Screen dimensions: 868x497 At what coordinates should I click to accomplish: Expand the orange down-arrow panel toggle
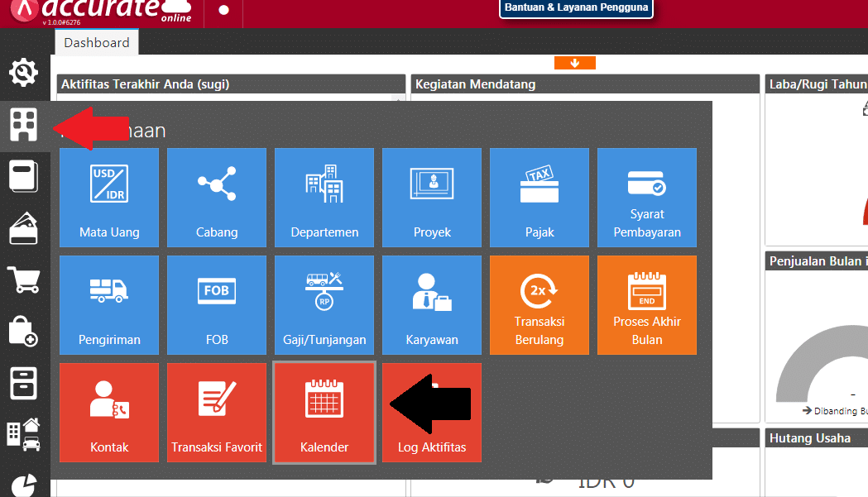click(574, 63)
